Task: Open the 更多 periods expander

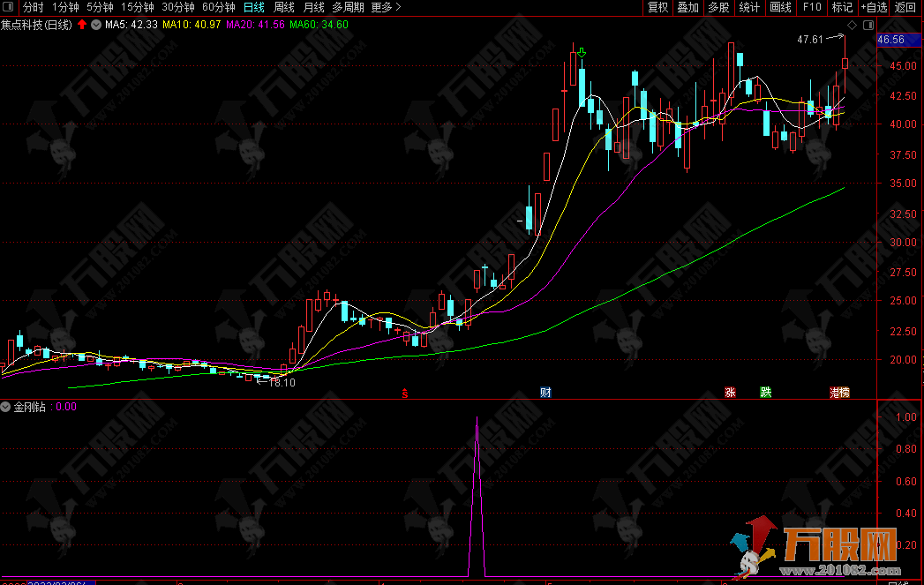Action: point(385,7)
